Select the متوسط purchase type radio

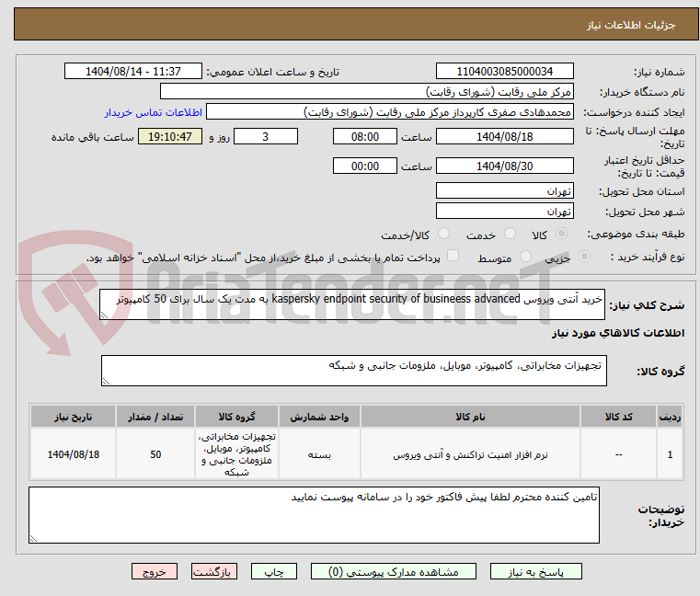pos(525,257)
